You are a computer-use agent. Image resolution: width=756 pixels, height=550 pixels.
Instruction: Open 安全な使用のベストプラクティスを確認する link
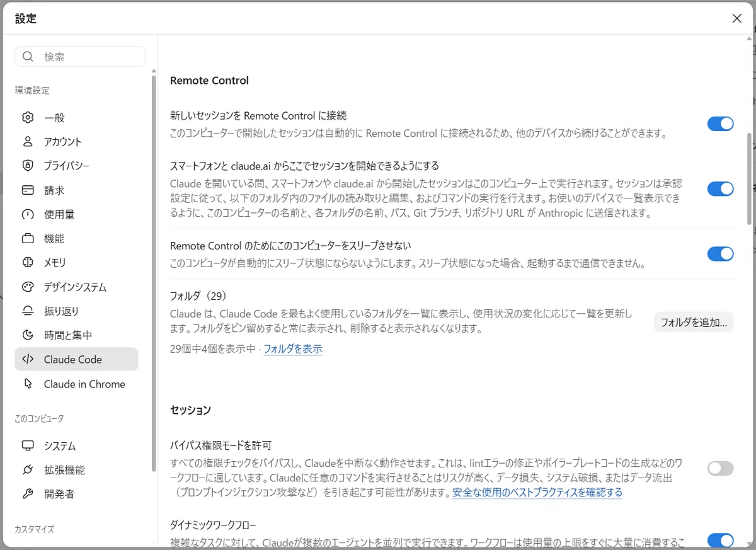point(537,492)
